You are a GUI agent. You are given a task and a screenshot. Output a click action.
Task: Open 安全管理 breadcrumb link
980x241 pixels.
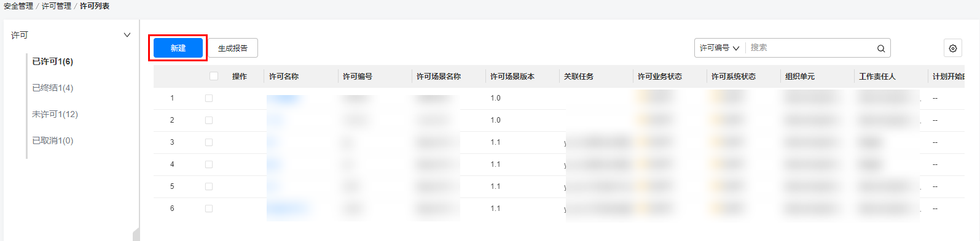pyautogui.click(x=18, y=6)
